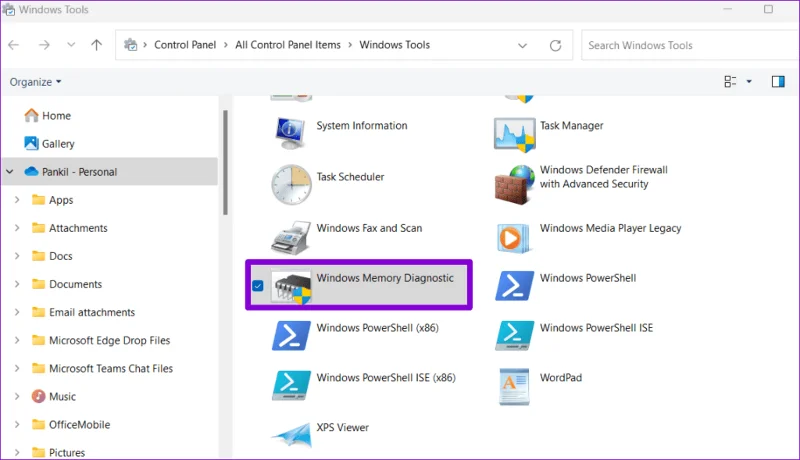Minimize the Windows Tools window

click(x=728, y=9)
